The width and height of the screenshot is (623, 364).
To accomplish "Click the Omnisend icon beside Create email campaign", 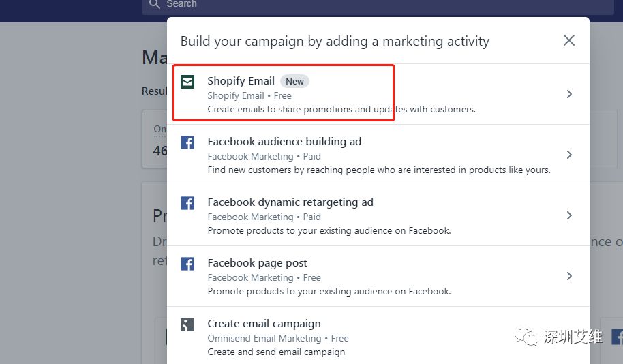I will [x=187, y=324].
